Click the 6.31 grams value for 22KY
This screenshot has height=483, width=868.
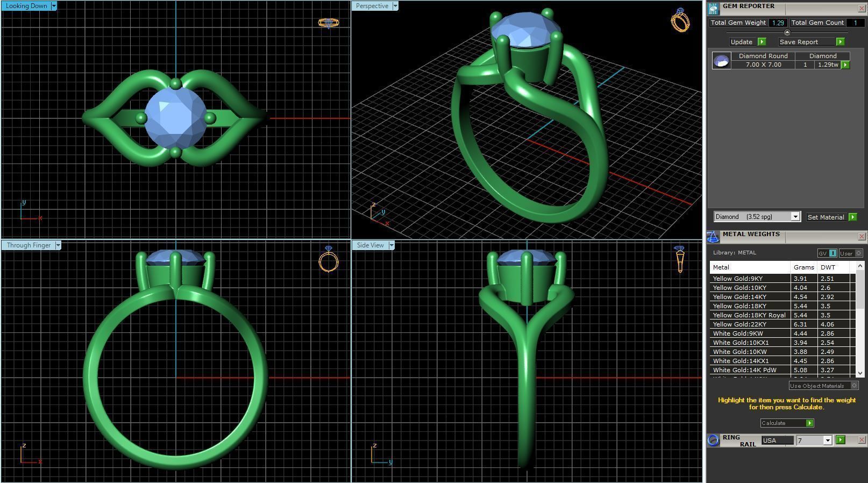pos(800,324)
